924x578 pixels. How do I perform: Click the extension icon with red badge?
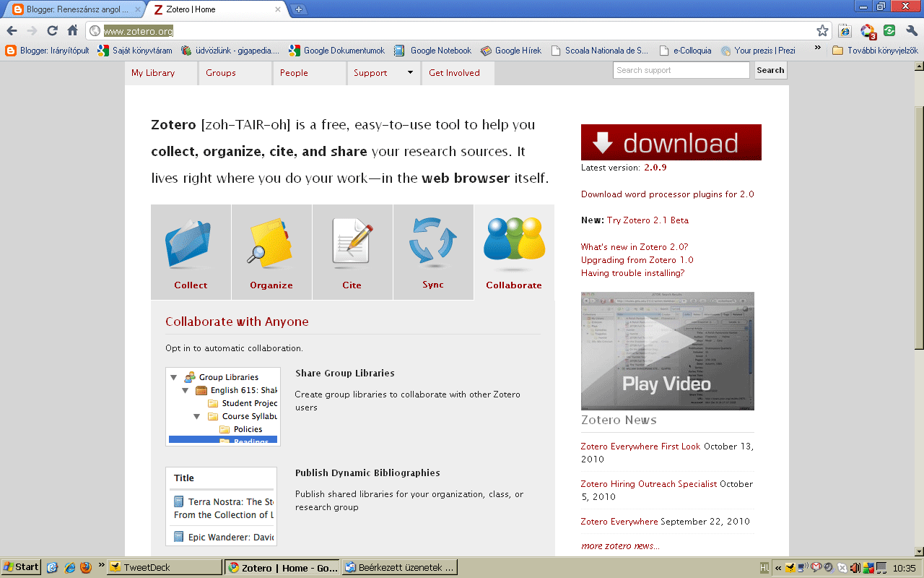(868, 31)
